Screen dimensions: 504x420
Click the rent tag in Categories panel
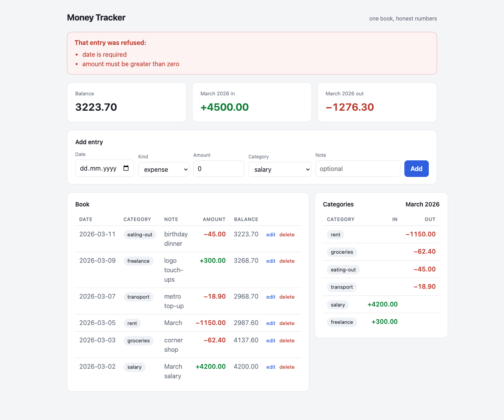(335, 234)
